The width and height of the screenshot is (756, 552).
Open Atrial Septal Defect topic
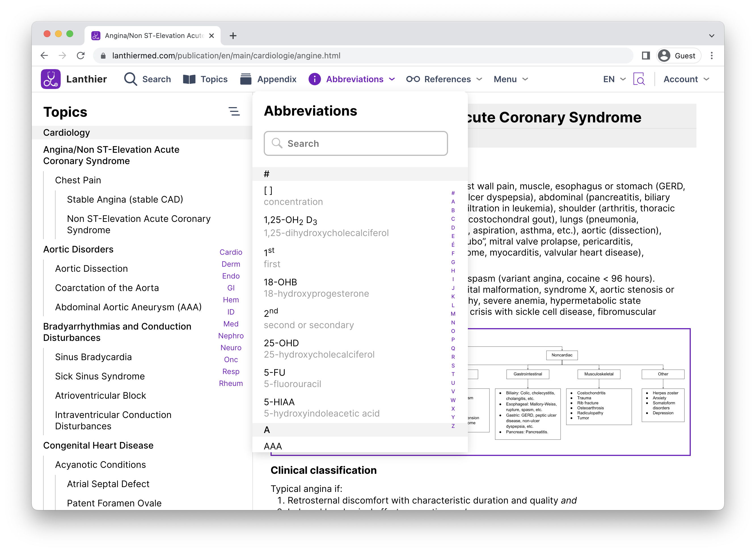click(108, 484)
